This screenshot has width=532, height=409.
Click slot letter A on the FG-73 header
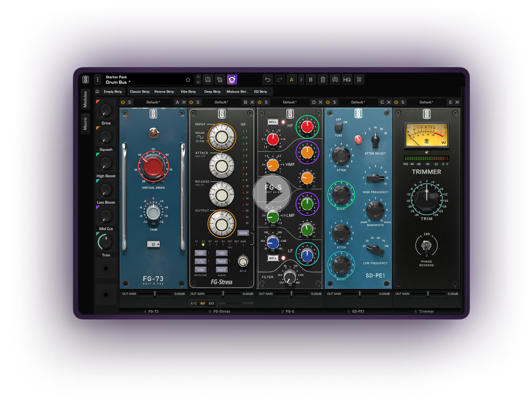pos(177,102)
